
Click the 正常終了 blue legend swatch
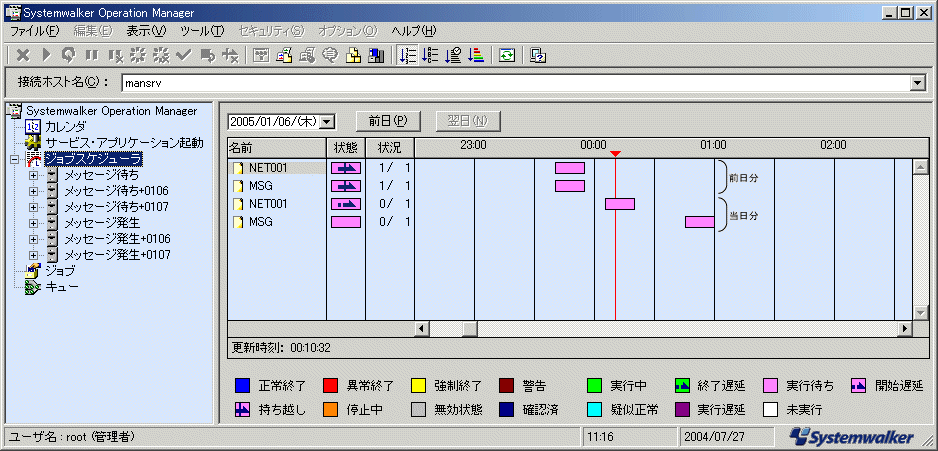[242, 385]
